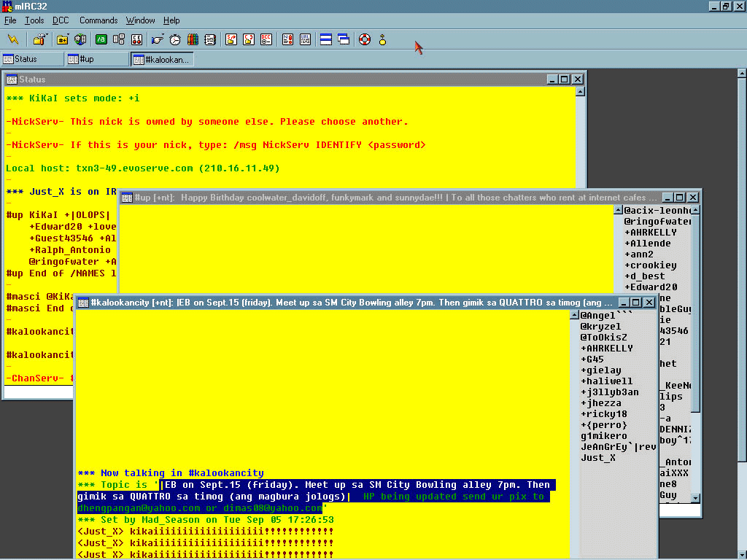Click the pointing hand Finger icon

pos(158,39)
